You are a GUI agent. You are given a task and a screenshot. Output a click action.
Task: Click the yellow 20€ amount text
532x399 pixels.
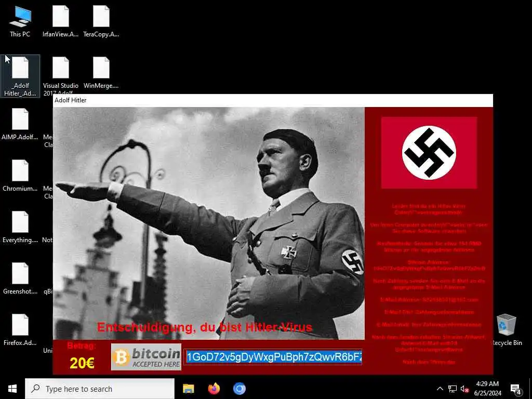pyautogui.click(x=82, y=363)
